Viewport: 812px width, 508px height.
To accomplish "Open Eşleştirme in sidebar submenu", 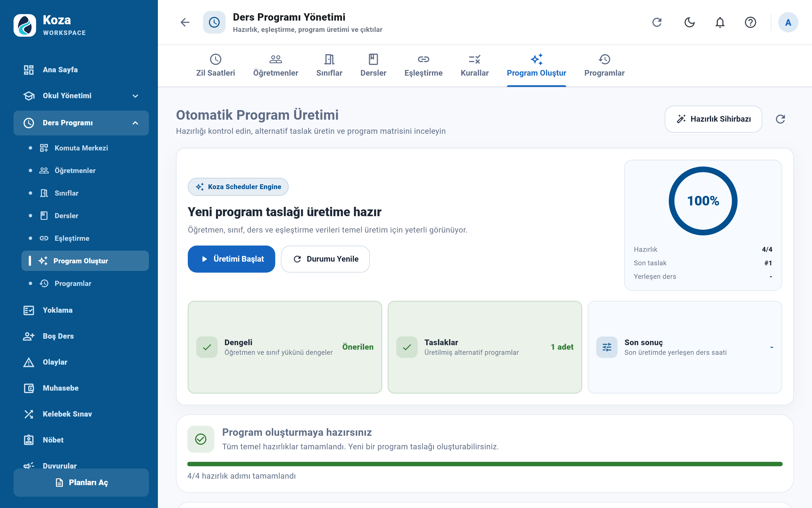I will pos(85,238).
